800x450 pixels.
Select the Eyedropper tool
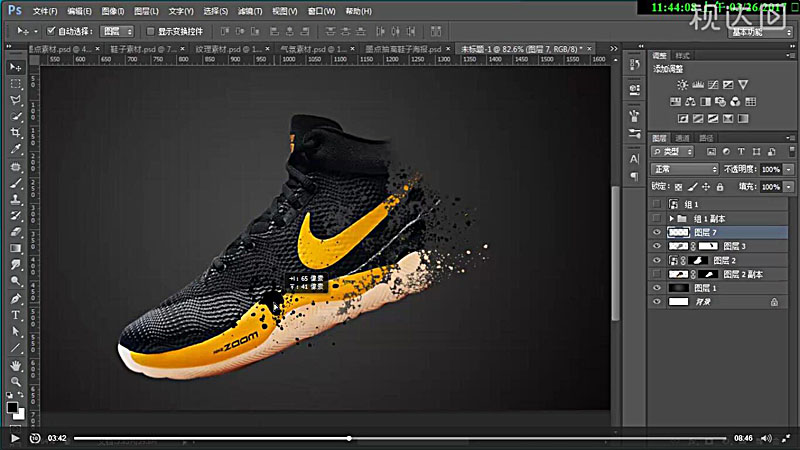pos(16,149)
